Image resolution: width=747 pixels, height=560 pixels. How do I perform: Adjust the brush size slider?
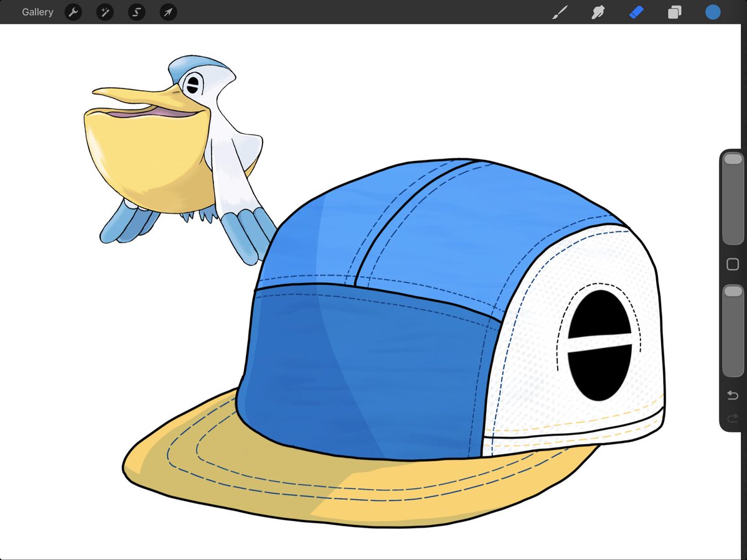coord(733,198)
